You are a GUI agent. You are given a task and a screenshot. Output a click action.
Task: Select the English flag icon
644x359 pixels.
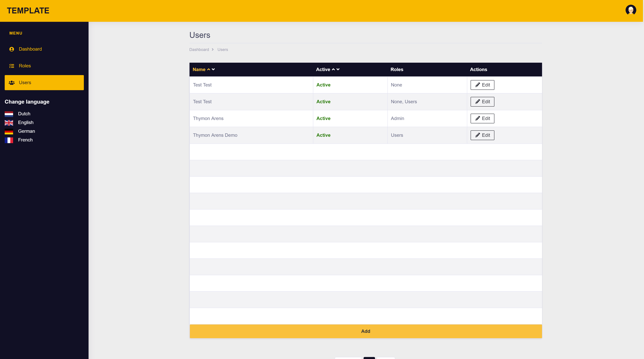click(x=9, y=123)
